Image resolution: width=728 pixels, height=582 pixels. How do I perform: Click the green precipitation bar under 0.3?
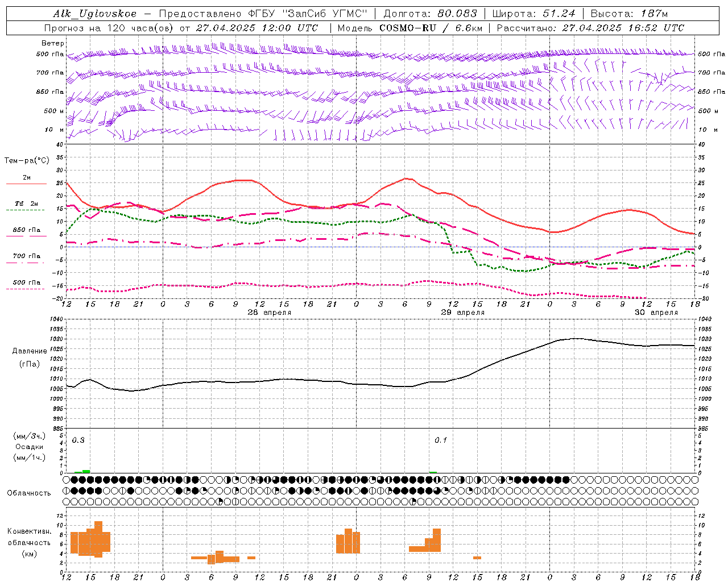86,471
